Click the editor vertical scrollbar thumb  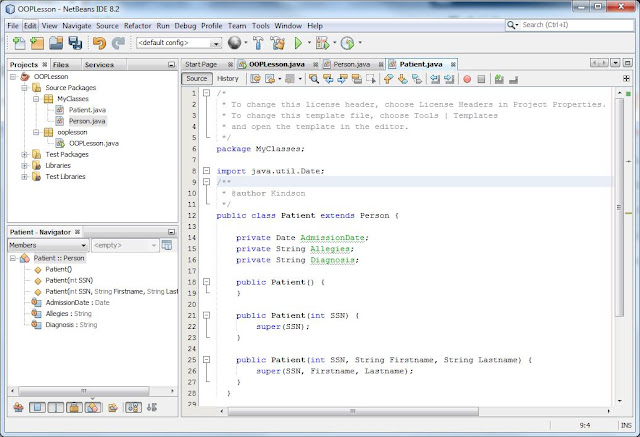coord(619,207)
